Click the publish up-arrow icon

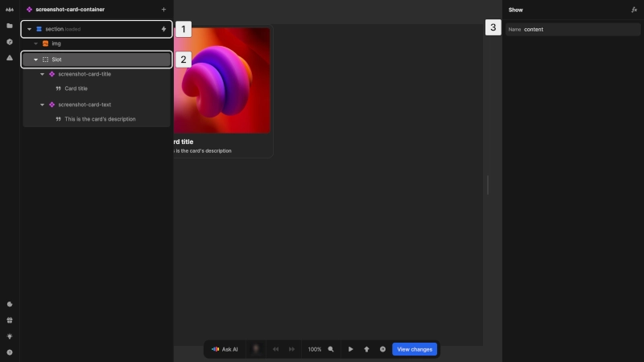366,349
